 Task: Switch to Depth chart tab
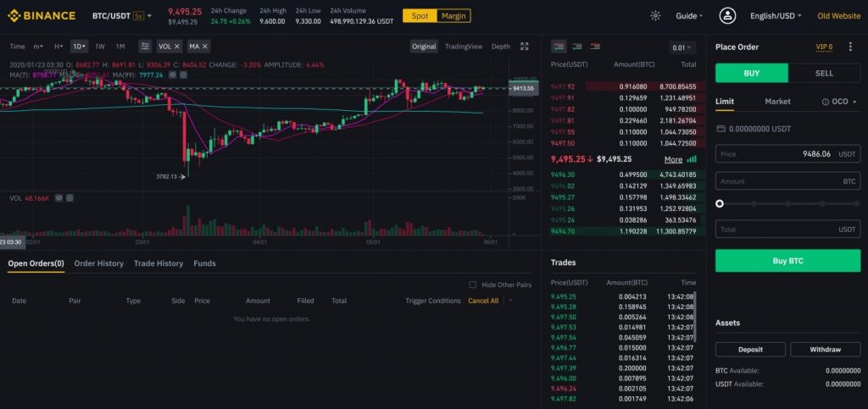500,47
